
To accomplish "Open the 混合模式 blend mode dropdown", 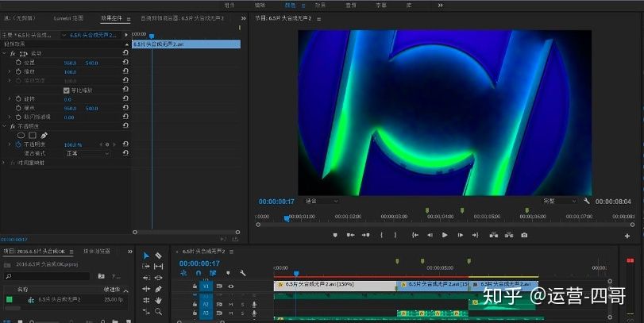I will (86, 153).
